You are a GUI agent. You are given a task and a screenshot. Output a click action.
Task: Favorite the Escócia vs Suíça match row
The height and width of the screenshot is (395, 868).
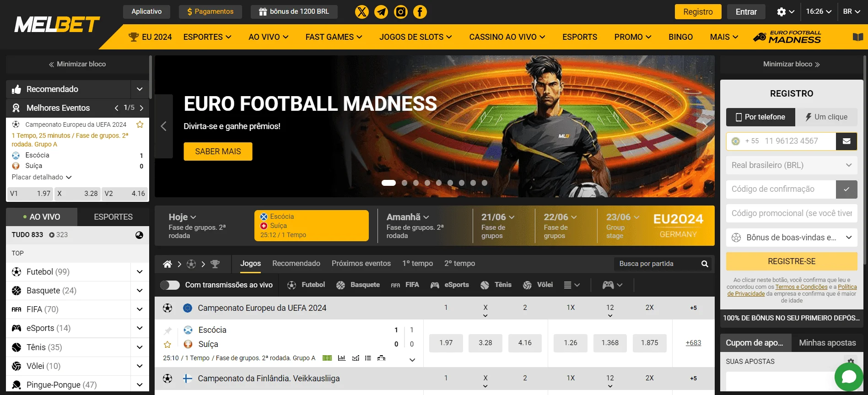tap(167, 344)
